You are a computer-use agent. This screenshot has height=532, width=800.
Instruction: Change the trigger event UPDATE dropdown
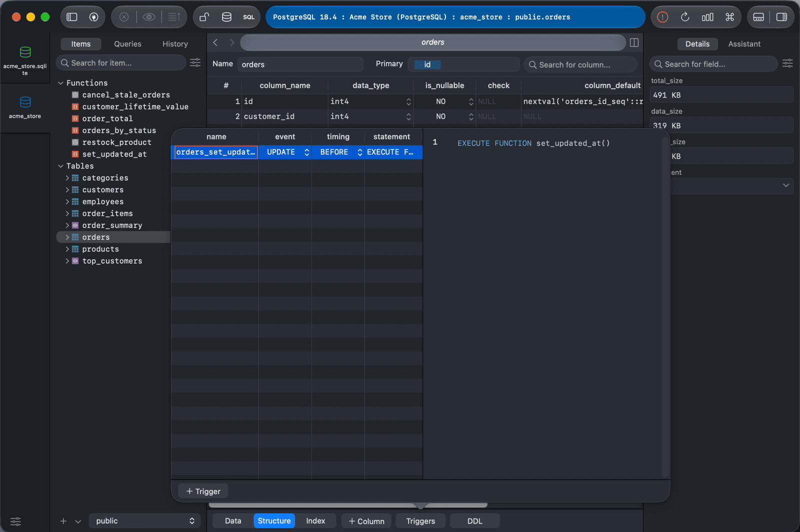point(285,152)
